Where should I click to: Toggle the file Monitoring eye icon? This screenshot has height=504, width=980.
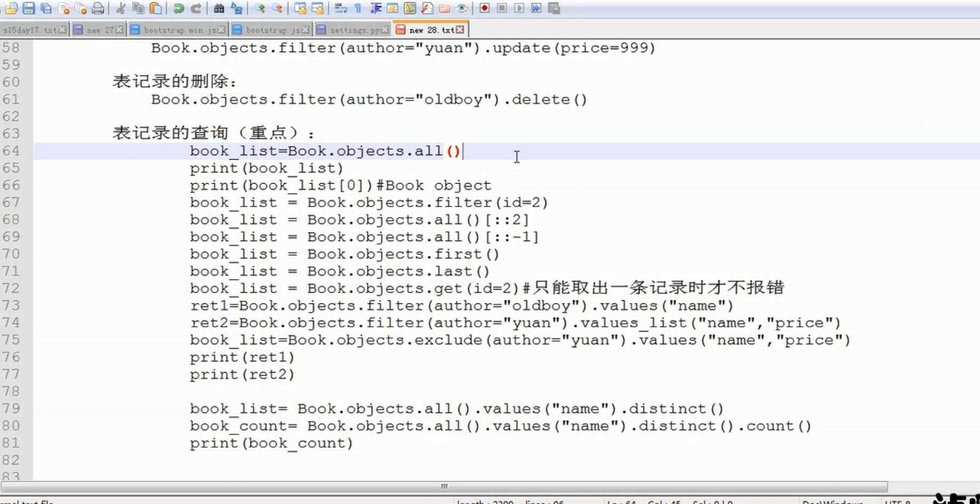(x=462, y=8)
